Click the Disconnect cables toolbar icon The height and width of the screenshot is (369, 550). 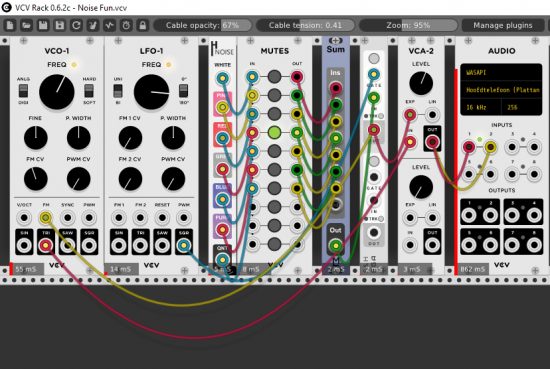[x=93, y=25]
